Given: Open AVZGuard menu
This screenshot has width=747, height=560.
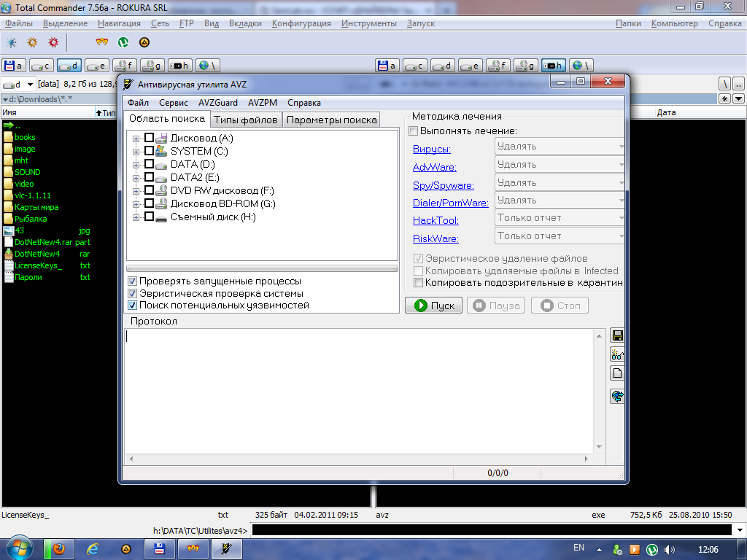Looking at the screenshot, I should pyautogui.click(x=217, y=103).
